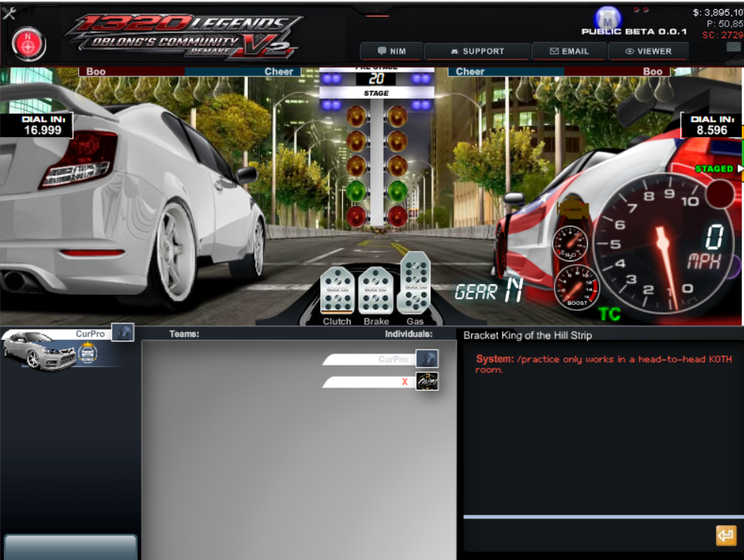Viewport: 744px width, 560px height.
Task: Click the left DIAL IN 16.999 box
Action: tap(36, 125)
